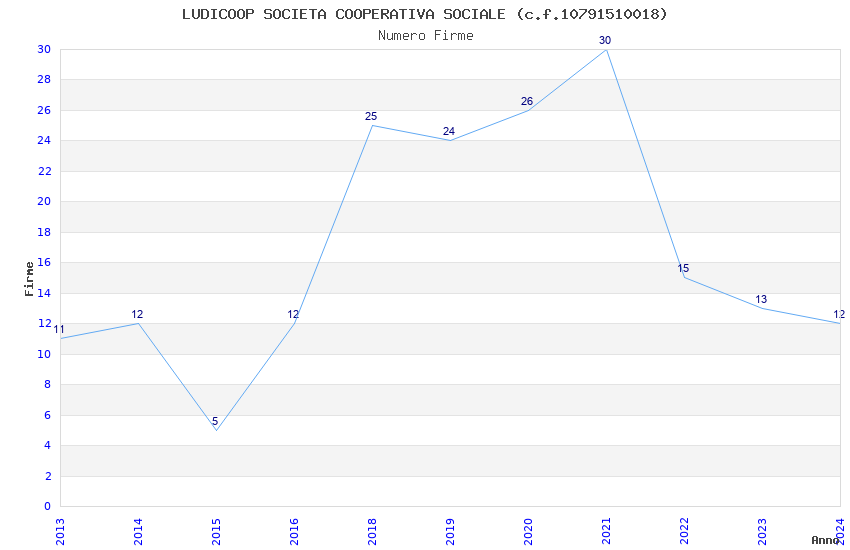The width and height of the screenshot is (850, 550).
Task: Click the 2023 x-axis year label
Action: click(x=763, y=531)
